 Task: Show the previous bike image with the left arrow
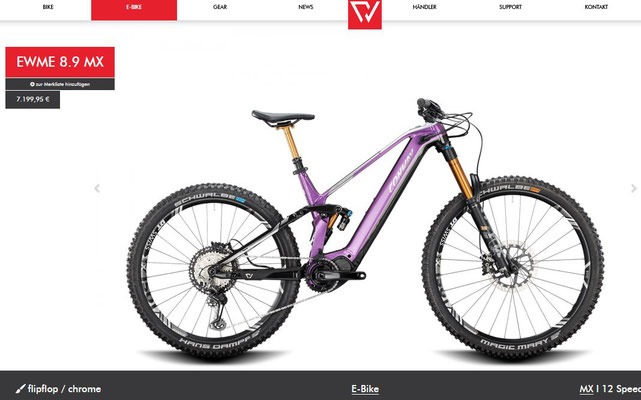(x=97, y=189)
